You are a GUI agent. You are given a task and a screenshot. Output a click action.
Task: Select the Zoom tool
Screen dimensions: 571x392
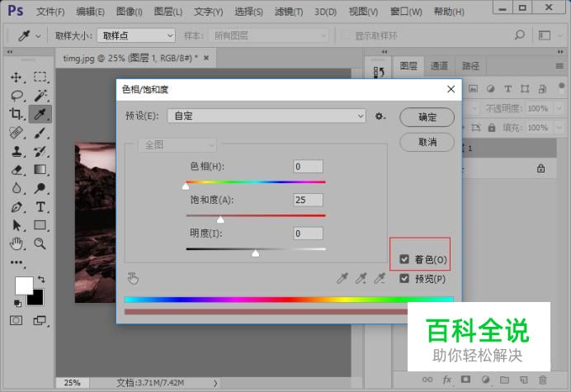tap(40, 243)
